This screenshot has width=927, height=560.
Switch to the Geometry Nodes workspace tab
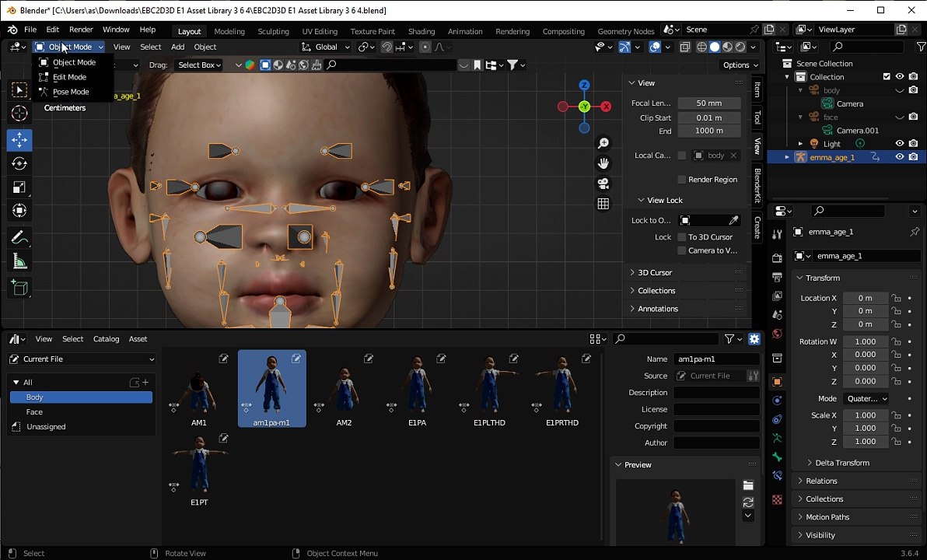point(625,31)
